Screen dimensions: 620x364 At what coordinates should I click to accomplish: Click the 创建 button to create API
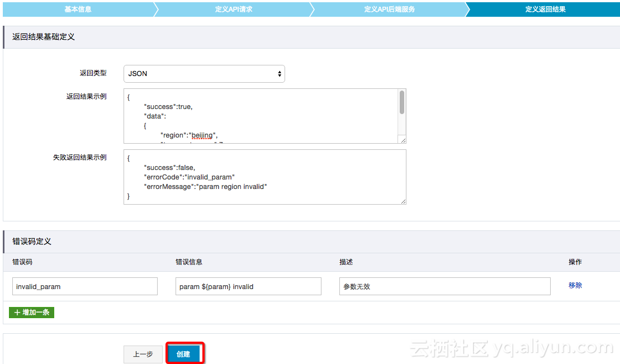tap(184, 354)
